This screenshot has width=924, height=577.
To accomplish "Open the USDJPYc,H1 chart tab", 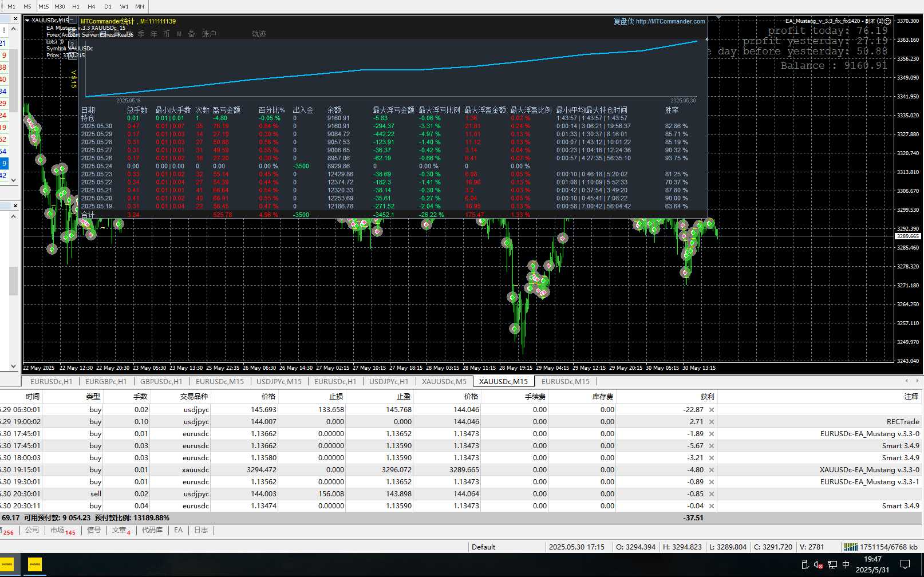I will pos(389,381).
